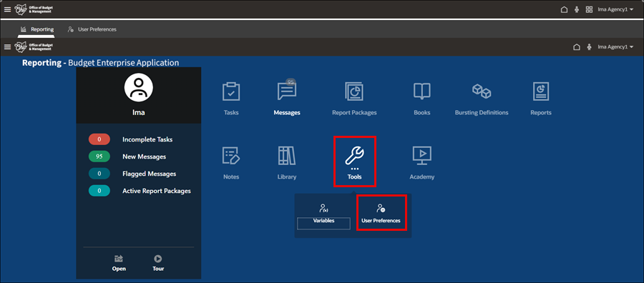Click the Incomplete Tasks count badge
Screen dimensions: 644x283
[x=99, y=139]
